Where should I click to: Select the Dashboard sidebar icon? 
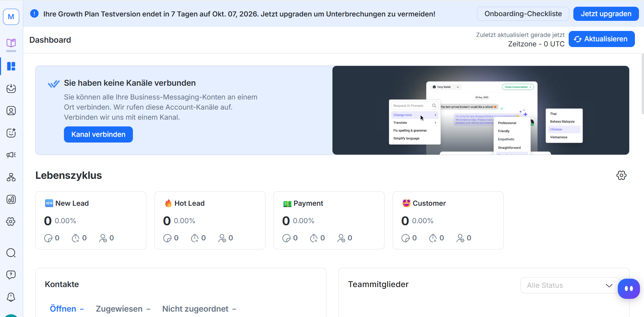[11, 66]
